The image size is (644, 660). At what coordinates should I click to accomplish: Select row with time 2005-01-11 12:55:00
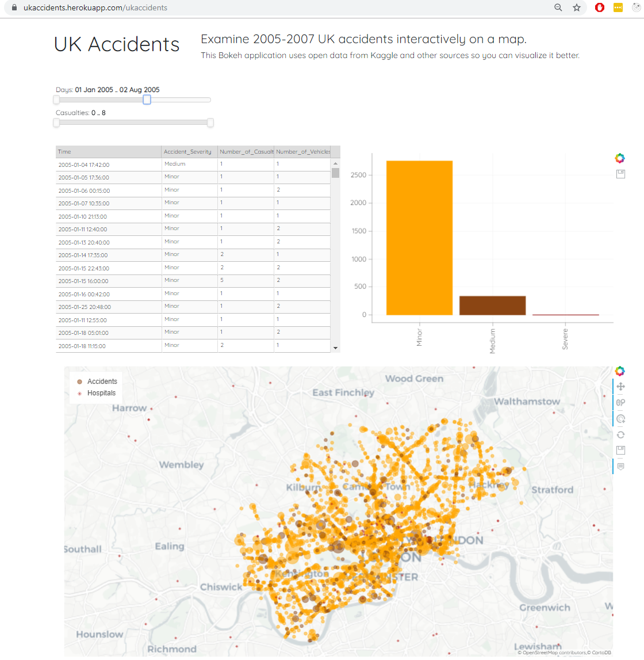click(193, 320)
